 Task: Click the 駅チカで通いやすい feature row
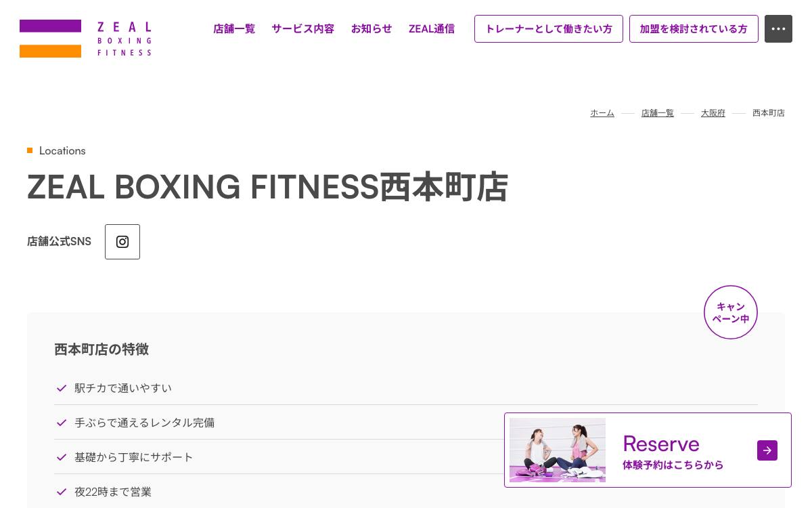click(406, 388)
